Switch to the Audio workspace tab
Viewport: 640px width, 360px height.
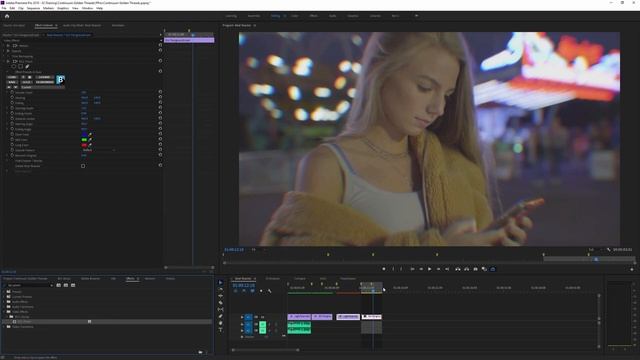pos(333,16)
